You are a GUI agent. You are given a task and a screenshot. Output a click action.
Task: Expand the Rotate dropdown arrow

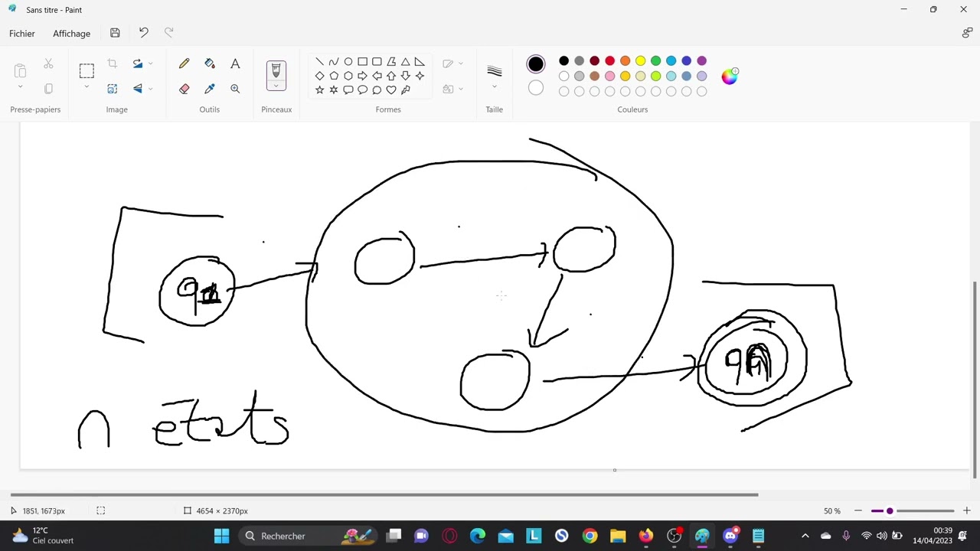coord(150,64)
